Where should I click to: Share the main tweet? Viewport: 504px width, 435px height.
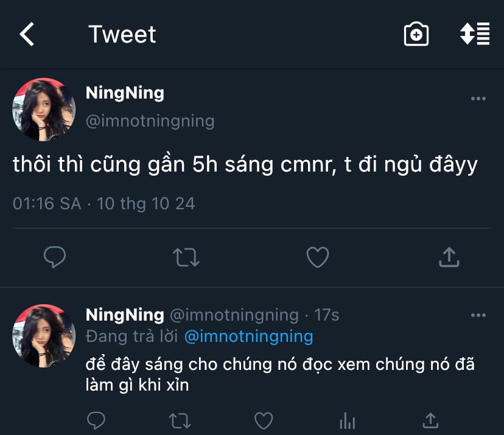(449, 257)
